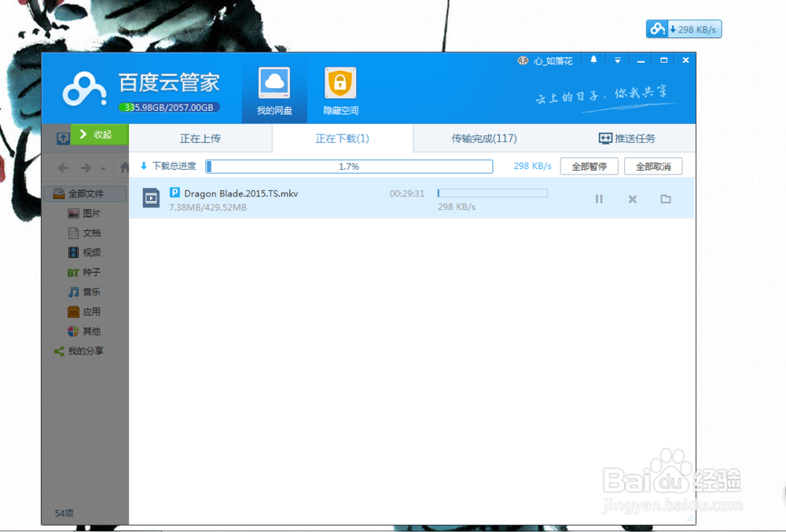Expand the title bar main menu arrow
This screenshot has width=786, height=532.
pos(617,59)
